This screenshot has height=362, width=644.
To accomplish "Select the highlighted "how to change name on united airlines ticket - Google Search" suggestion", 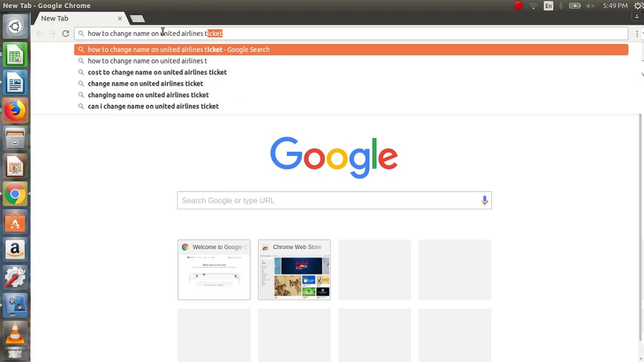I will tap(351, 49).
